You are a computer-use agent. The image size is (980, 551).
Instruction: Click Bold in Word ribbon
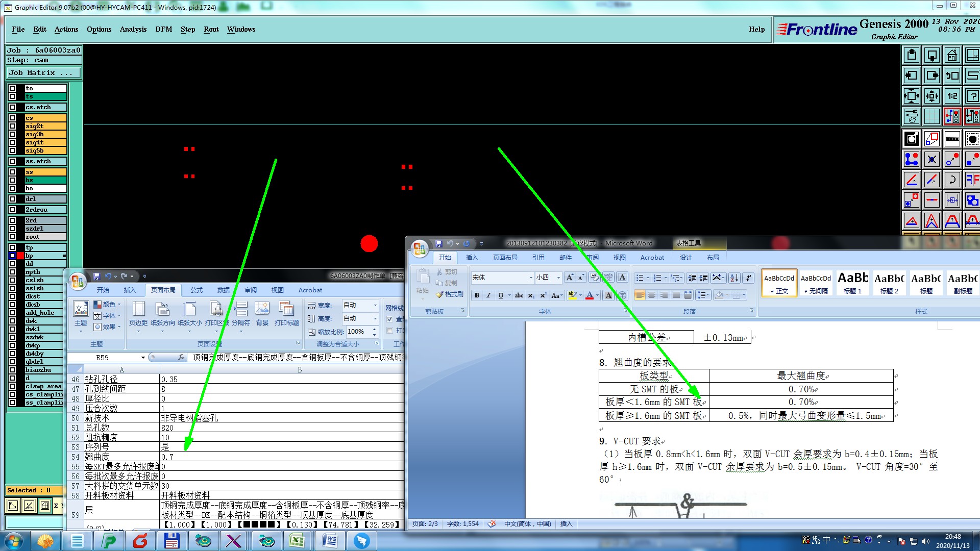pyautogui.click(x=477, y=295)
